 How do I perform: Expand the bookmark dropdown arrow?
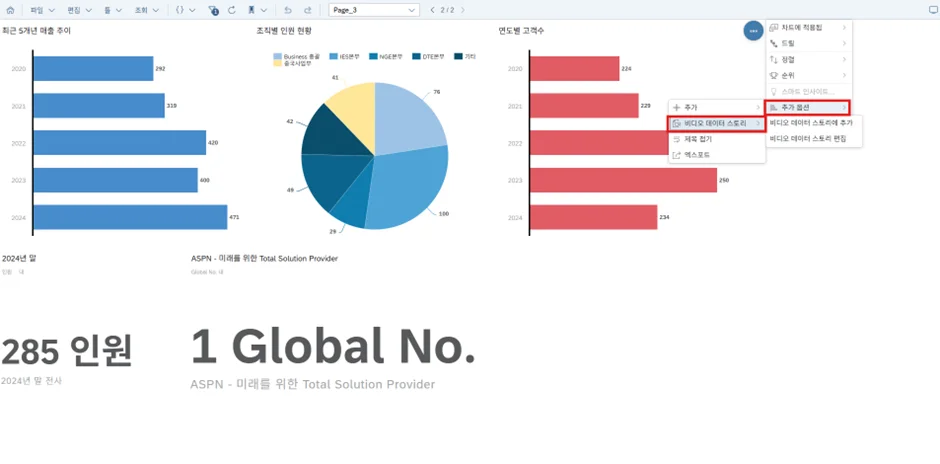coord(263,10)
